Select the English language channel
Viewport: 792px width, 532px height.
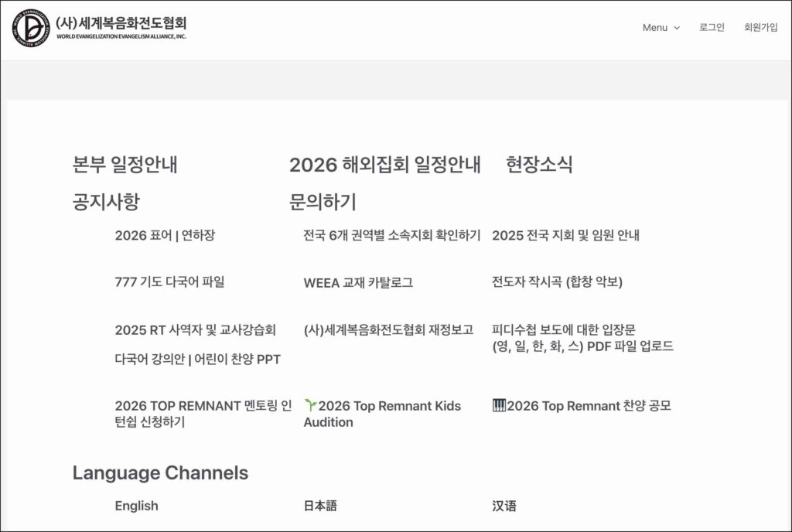tap(136, 506)
